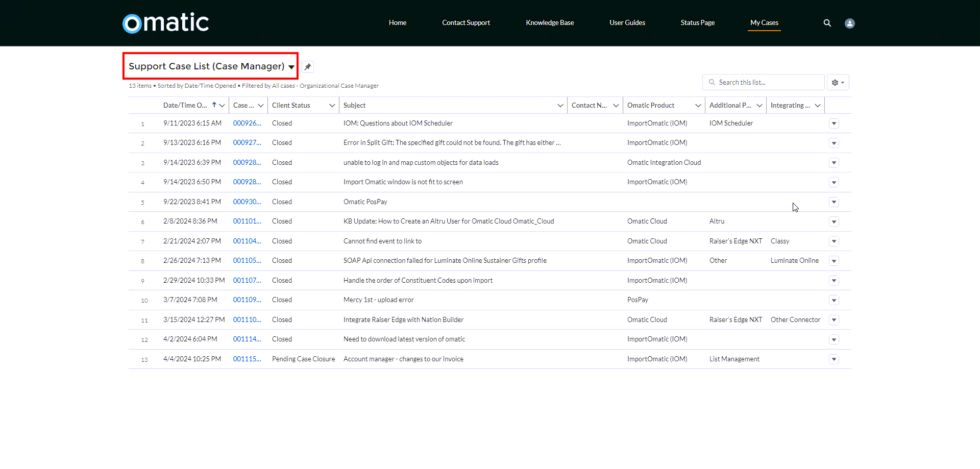Open Status Page link in navigation
This screenshot has width=980, height=469.
click(697, 22)
